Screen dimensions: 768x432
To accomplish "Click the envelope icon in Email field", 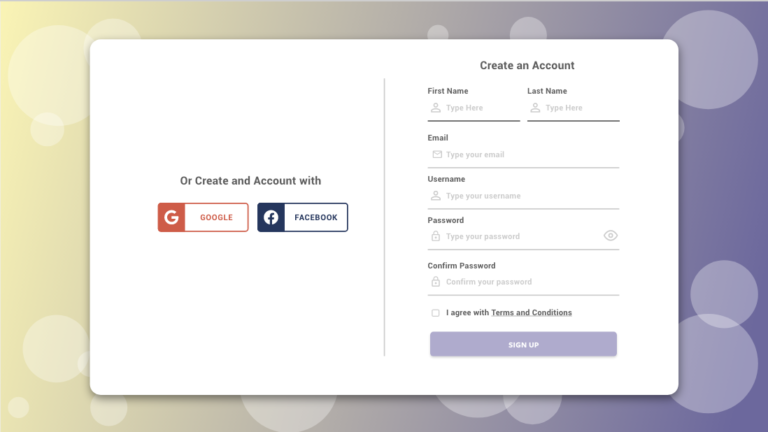I will click(437, 155).
